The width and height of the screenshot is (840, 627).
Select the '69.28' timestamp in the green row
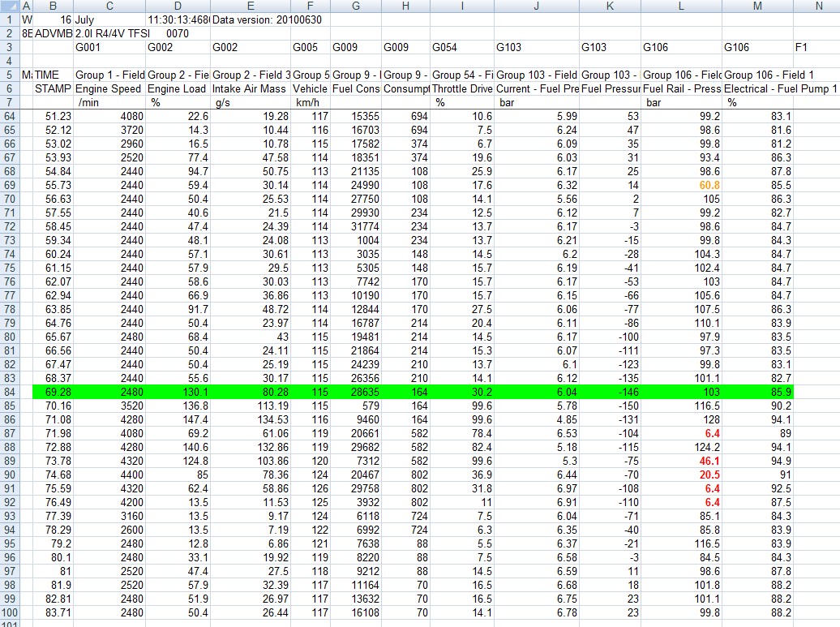point(53,392)
